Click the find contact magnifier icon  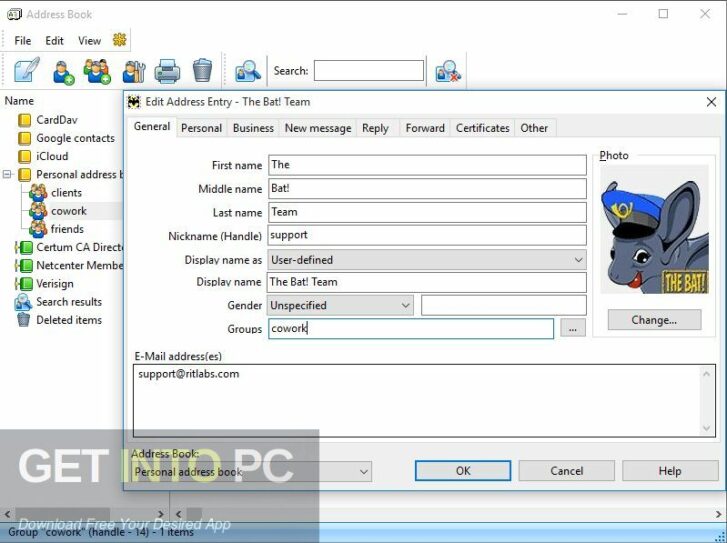(x=248, y=71)
